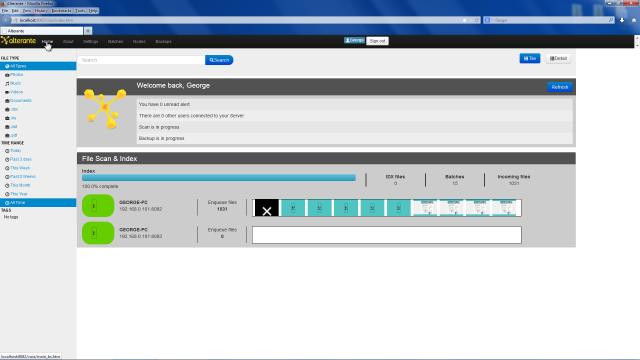Open the Firefox History menu
This screenshot has height=360, width=640.
click(41, 11)
